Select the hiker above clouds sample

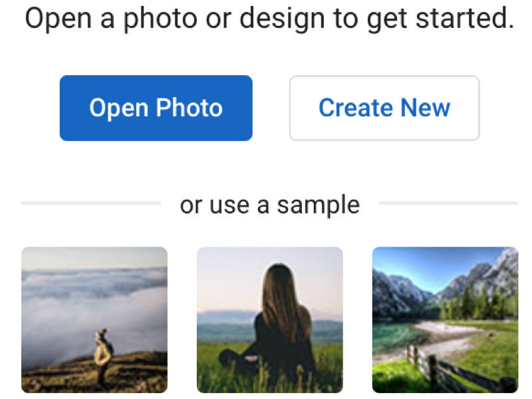point(94,320)
